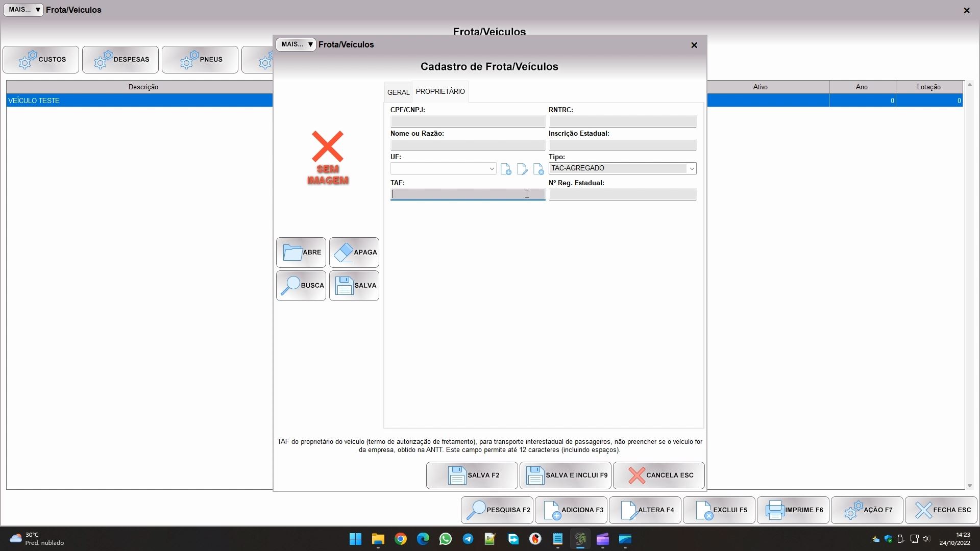Focus the CPF/CNPJ input field
Image resolution: width=980 pixels, height=551 pixels.
click(x=468, y=121)
